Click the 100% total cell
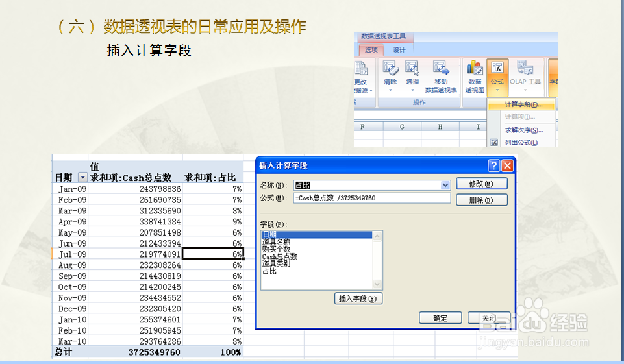 (231, 352)
